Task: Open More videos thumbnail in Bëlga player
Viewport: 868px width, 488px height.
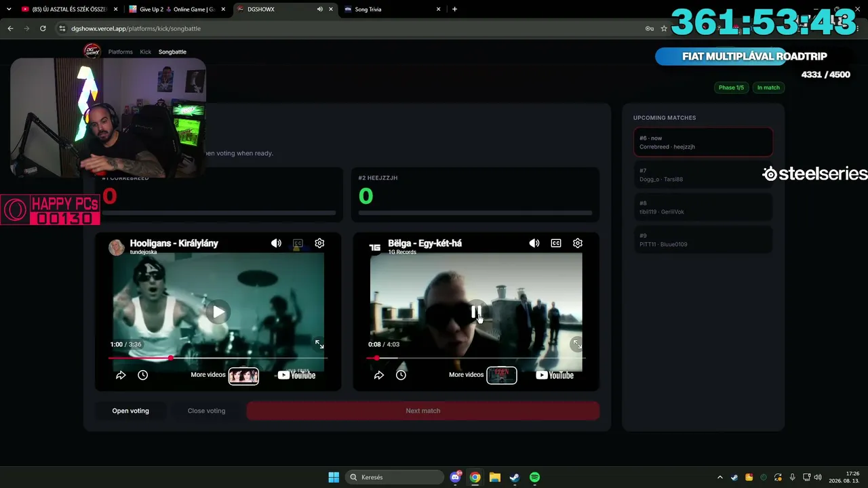Action: click(x=502, y=375)
